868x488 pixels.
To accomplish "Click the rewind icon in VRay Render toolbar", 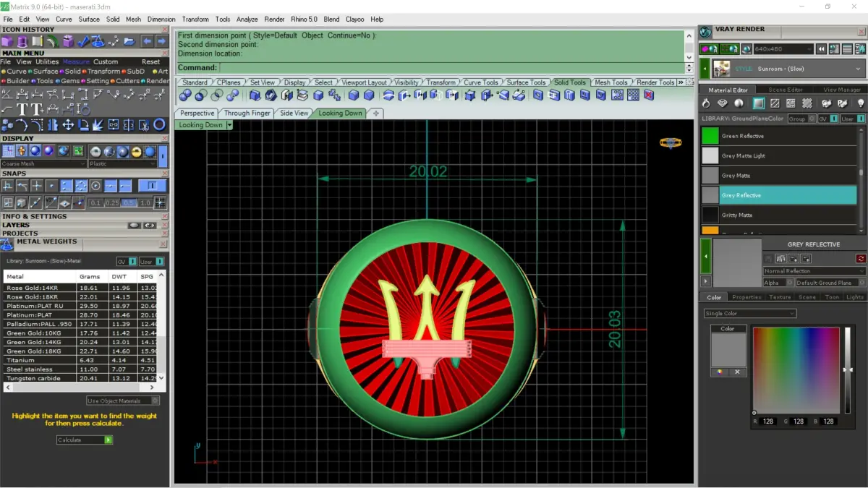I will pyautogui.click(x=821, y=49).
